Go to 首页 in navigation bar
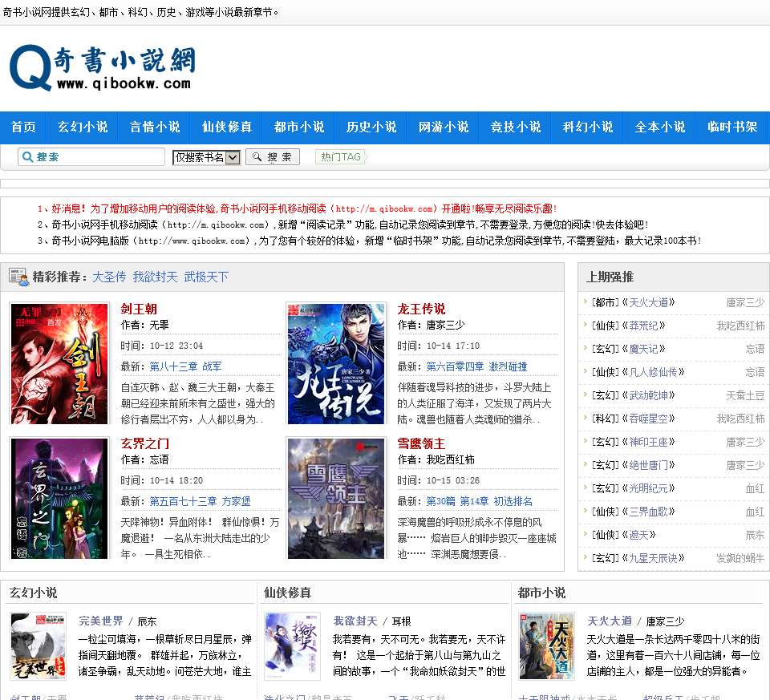 coord(23,127)
